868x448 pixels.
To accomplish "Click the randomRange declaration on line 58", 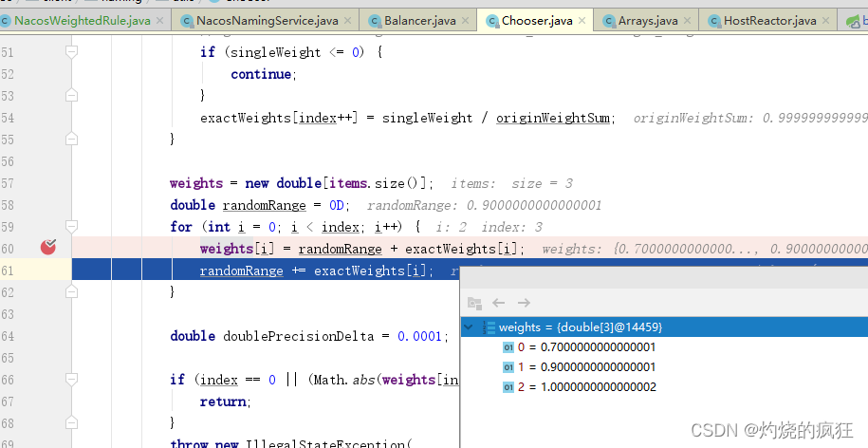I will click(264, 205).
